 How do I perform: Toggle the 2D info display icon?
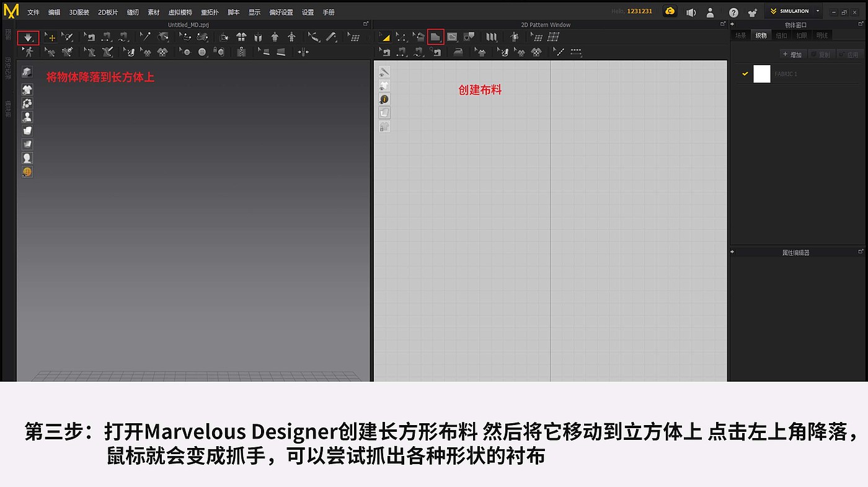pyautogui.click(x=384, y=99)
